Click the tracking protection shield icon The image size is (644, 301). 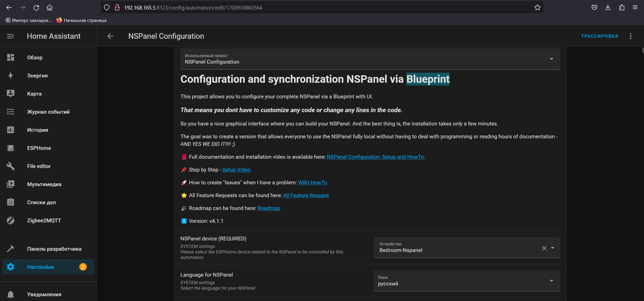pos(107,8)
